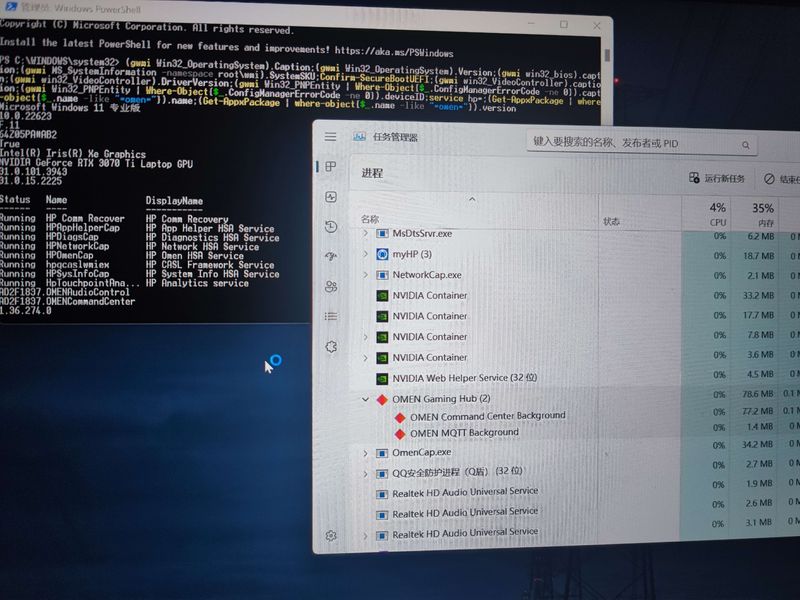Sort processes by CPU column header

(717, 213)
